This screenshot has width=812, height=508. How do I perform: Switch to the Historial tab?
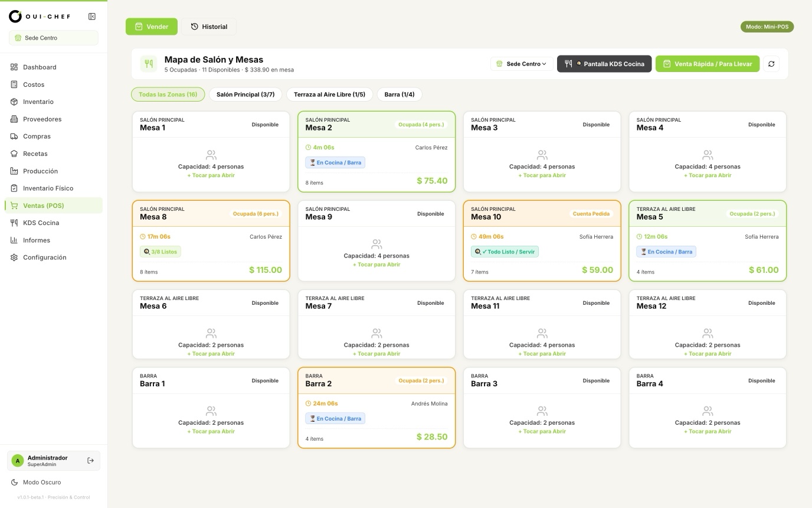[x=209, y=27]
